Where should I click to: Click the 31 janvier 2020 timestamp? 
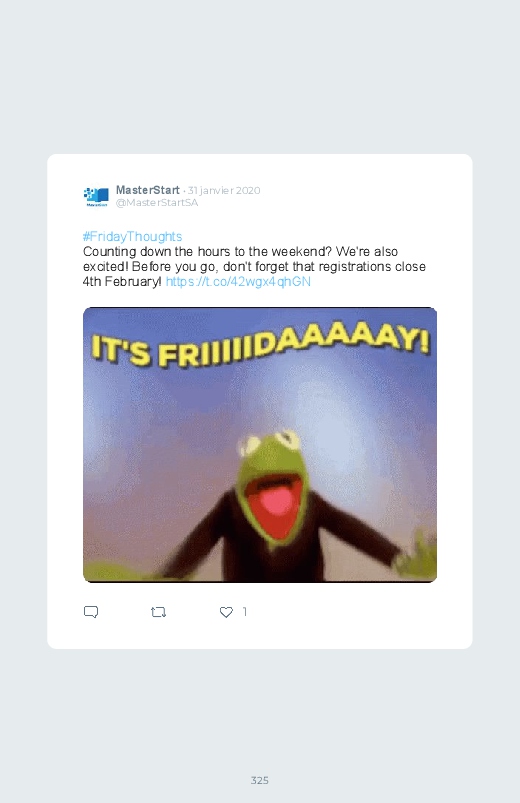[x=224, y=191]
